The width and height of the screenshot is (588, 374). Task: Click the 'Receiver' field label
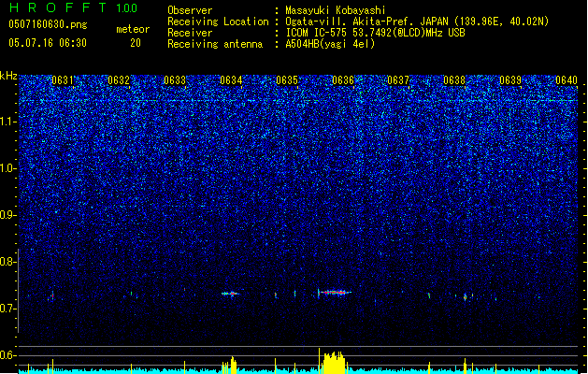[x=190, y=33]
